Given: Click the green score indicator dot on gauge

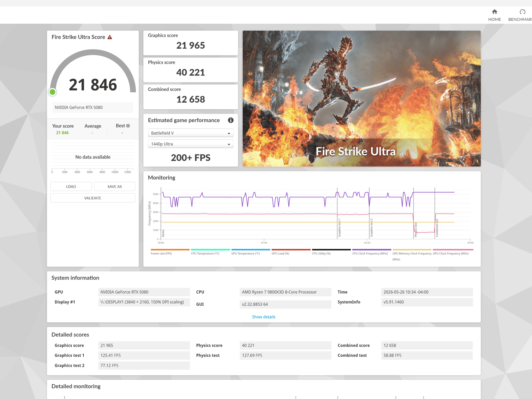Looking at the screenshot, I should (x=52, y=92).
